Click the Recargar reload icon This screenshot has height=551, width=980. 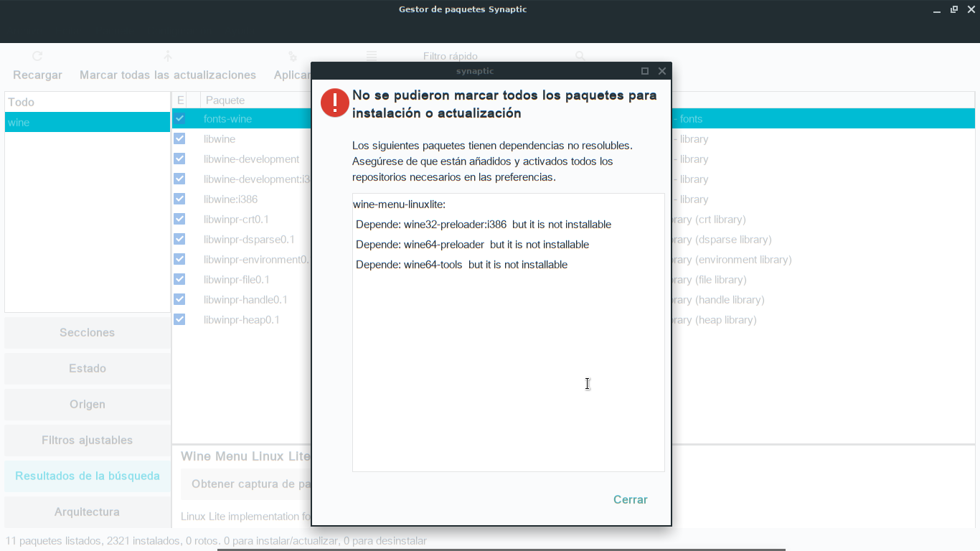pos(37,56)
